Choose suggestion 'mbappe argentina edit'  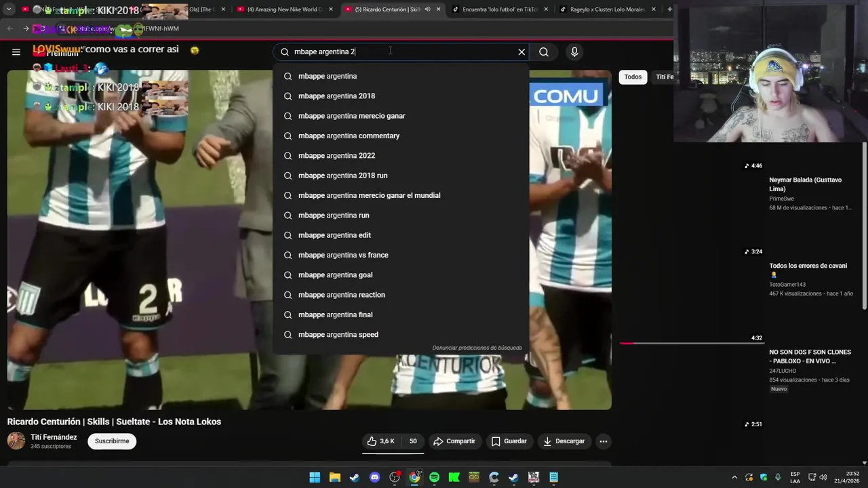[401, 235]
